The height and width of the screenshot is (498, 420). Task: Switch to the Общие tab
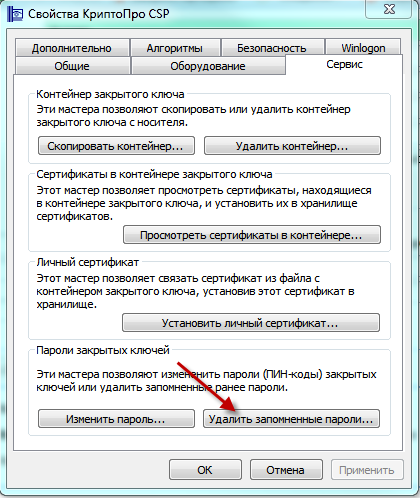tap(72, 66)
